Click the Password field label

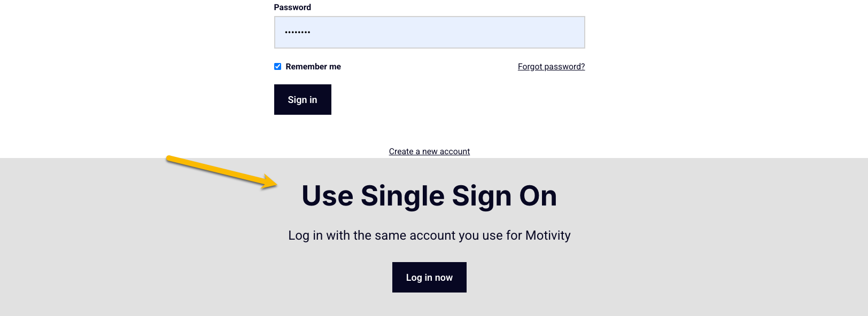[x=292, y=7]
